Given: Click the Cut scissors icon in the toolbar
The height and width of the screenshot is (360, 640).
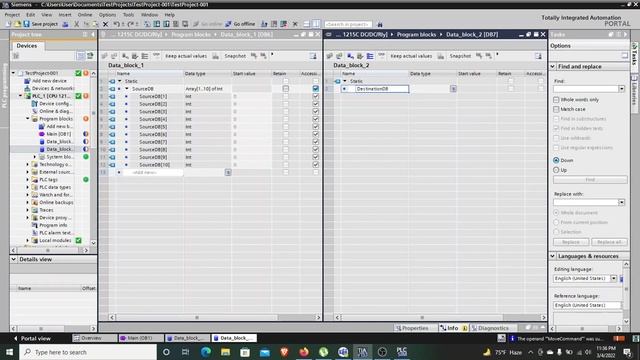Looking at the screenshot, I should pos(76,24).
